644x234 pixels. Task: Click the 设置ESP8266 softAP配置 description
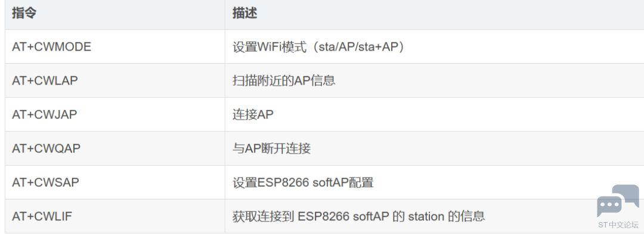[x=303, y=182]
